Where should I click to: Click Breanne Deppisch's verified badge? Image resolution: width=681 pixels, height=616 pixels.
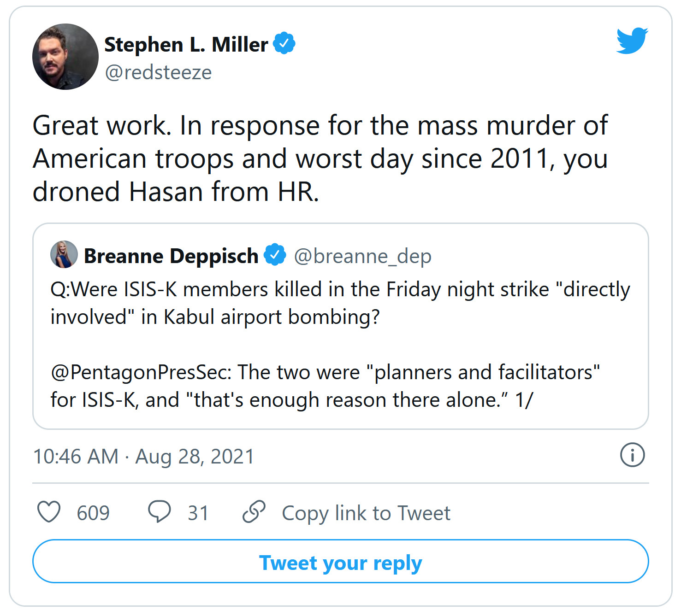pos(275,255)
